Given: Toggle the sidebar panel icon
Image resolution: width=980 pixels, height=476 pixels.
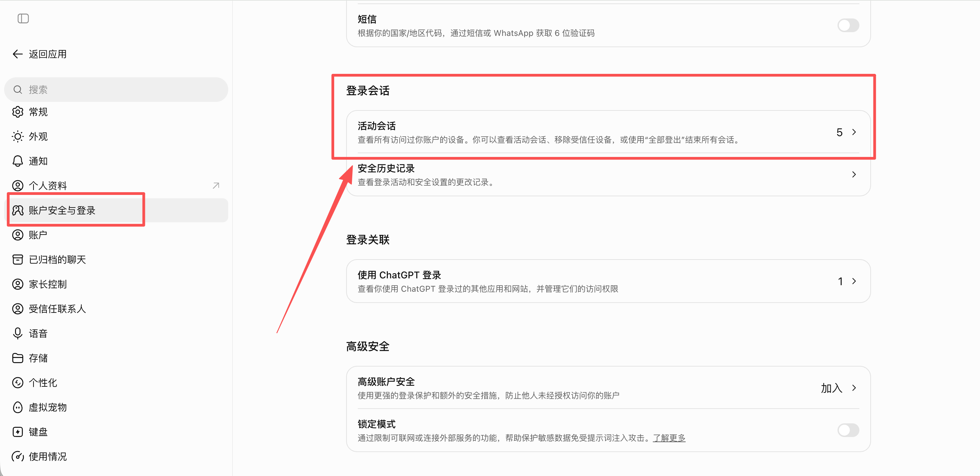Looking at the screenshot, I should (23, 18).
